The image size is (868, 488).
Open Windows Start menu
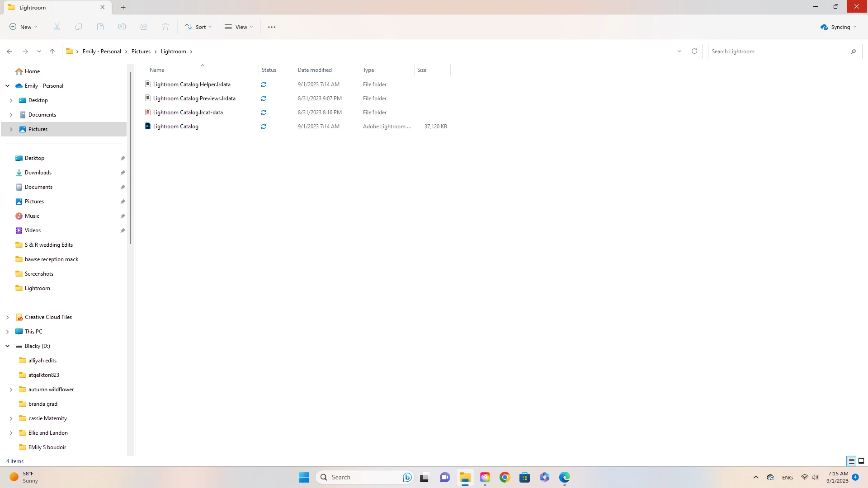pos(304,477)
